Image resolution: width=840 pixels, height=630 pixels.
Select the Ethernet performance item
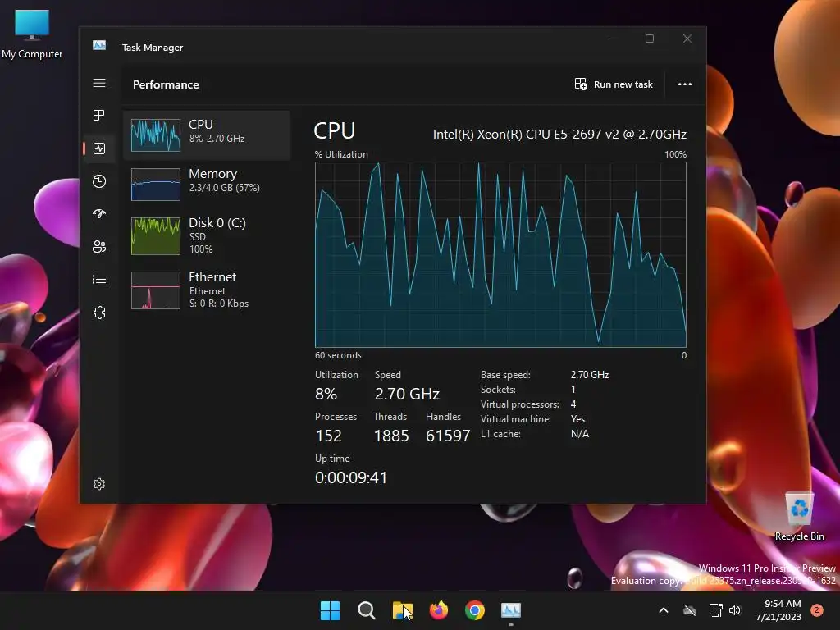coord(207,290)
